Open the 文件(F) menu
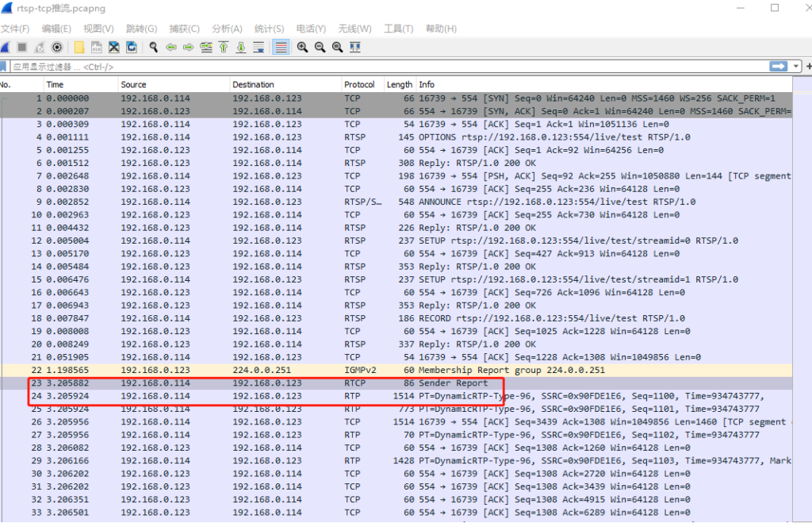The image size is (812, 523). 15,29
